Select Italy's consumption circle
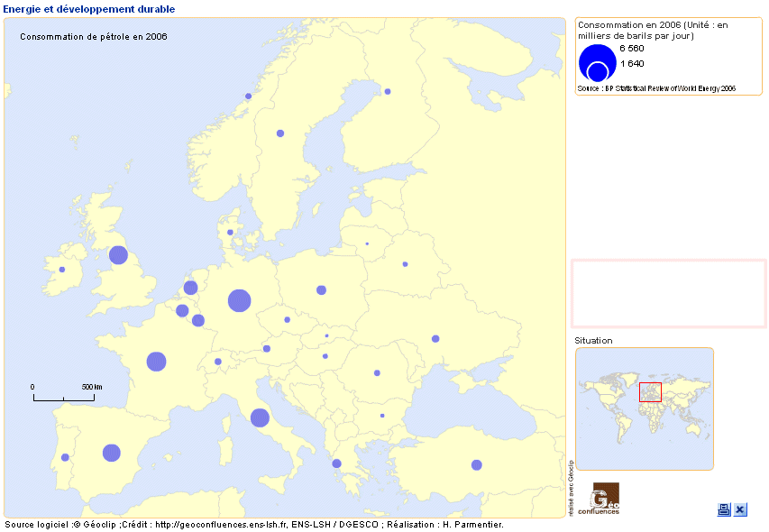This screenshot has height=532, width=769. [261, 417]
